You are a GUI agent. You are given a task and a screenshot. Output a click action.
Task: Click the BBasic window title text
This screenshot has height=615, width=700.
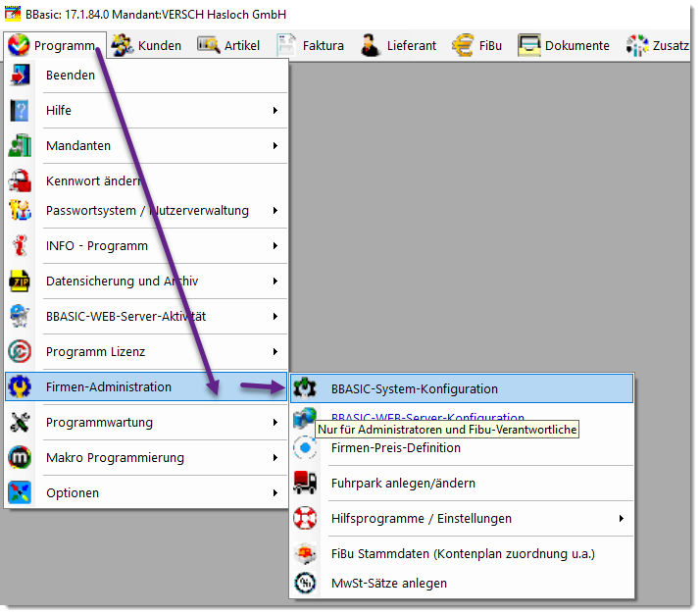[156, 15]
